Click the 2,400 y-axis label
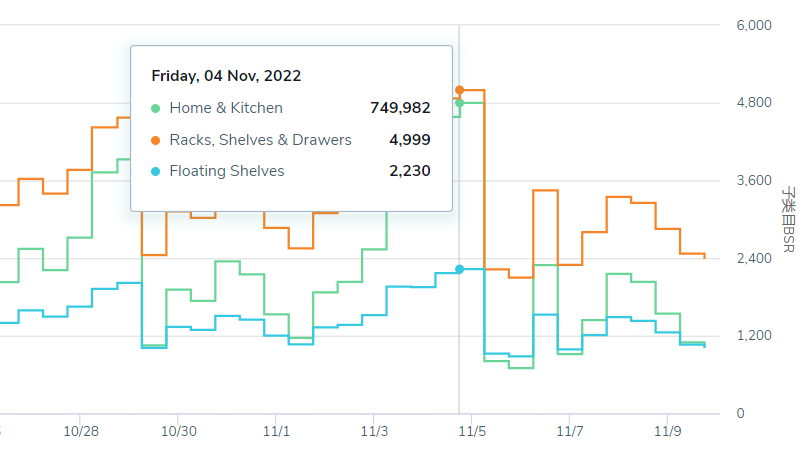812x449 pixels. 754,258
